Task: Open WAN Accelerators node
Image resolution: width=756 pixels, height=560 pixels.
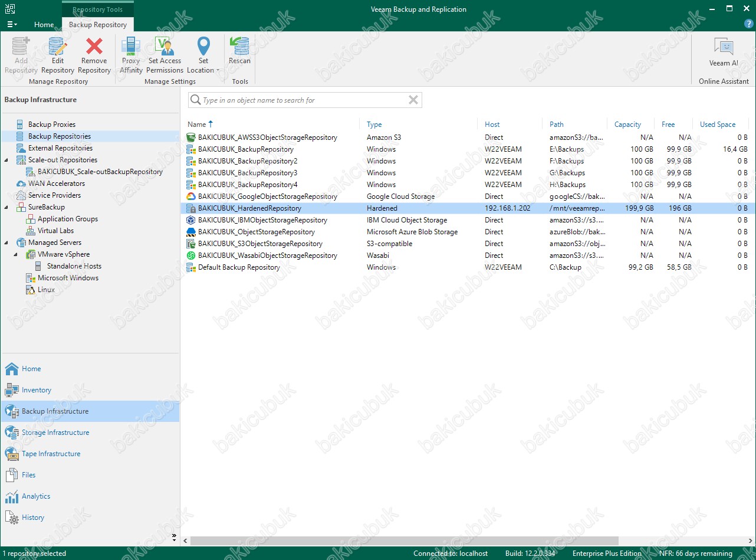Action: [57, 184]
